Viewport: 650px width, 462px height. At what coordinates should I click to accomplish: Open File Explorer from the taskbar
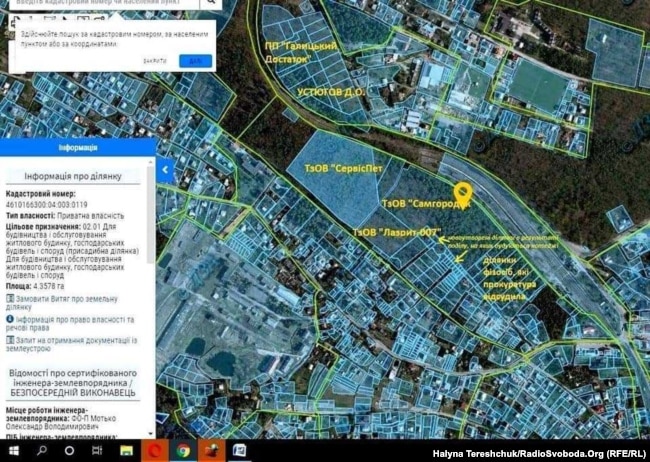coord(126,451)
